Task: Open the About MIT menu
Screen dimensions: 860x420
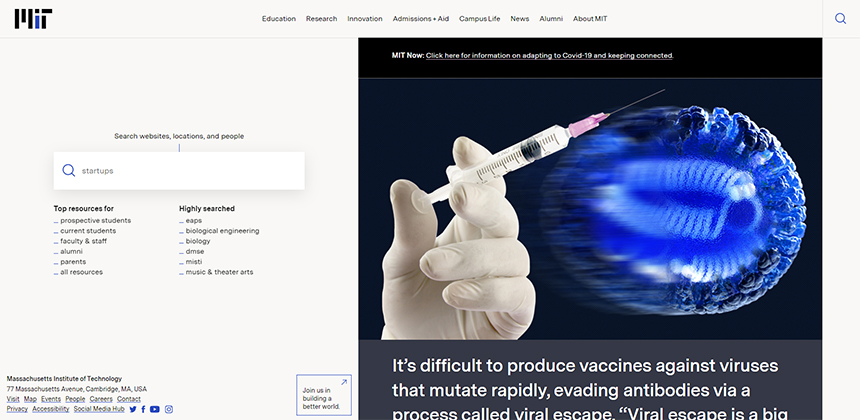Action: click(590, 19)
